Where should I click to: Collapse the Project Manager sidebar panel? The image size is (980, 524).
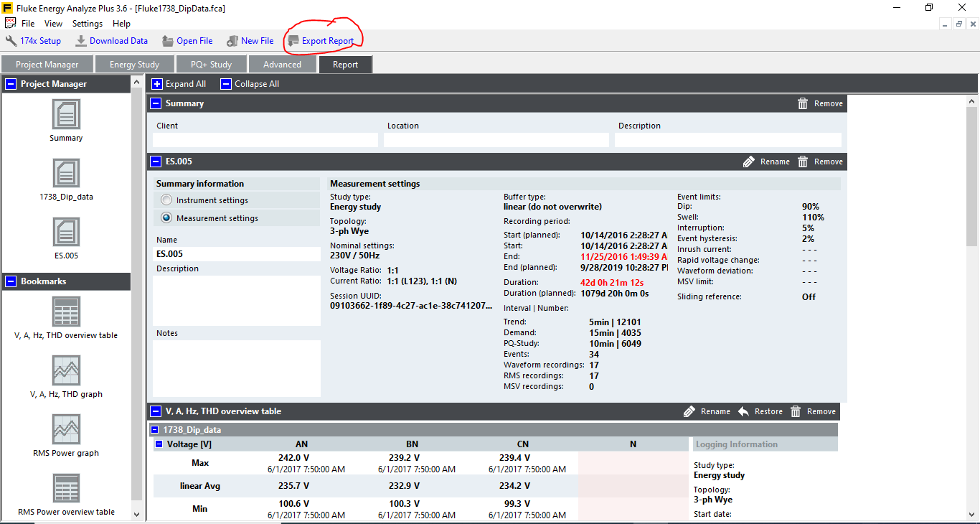click(x=10, y=84)
